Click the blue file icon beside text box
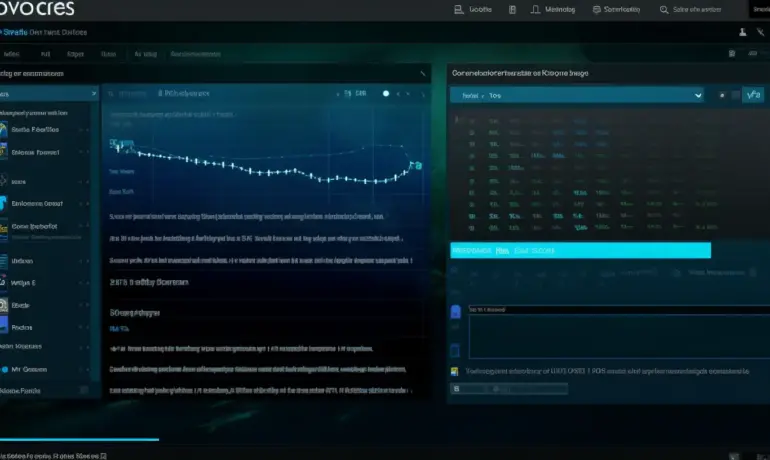770x460 pixels. tap(456, 313)
